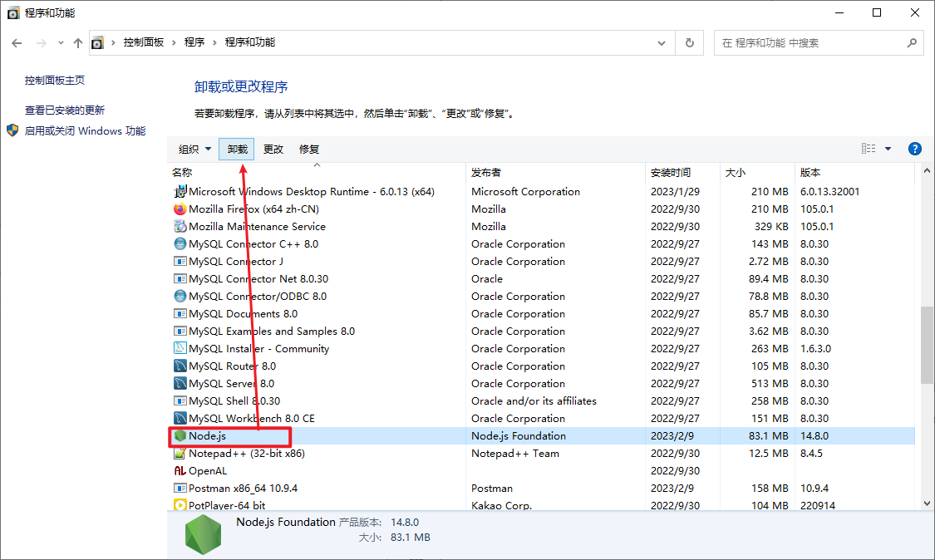This screenshot has height=560, width=935.
Task: Open 启用或关闭 Windows 功能 link
Action: pos(86,130)
